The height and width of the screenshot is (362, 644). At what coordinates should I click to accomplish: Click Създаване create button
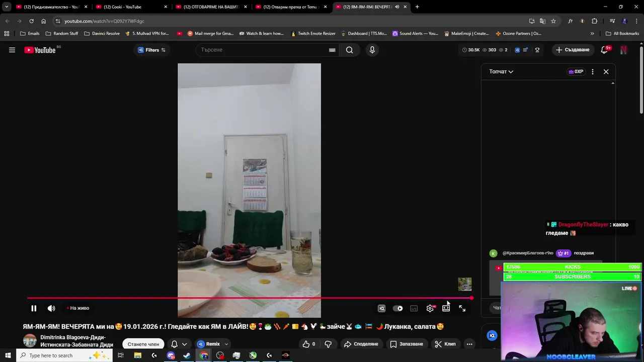[573, 50]
